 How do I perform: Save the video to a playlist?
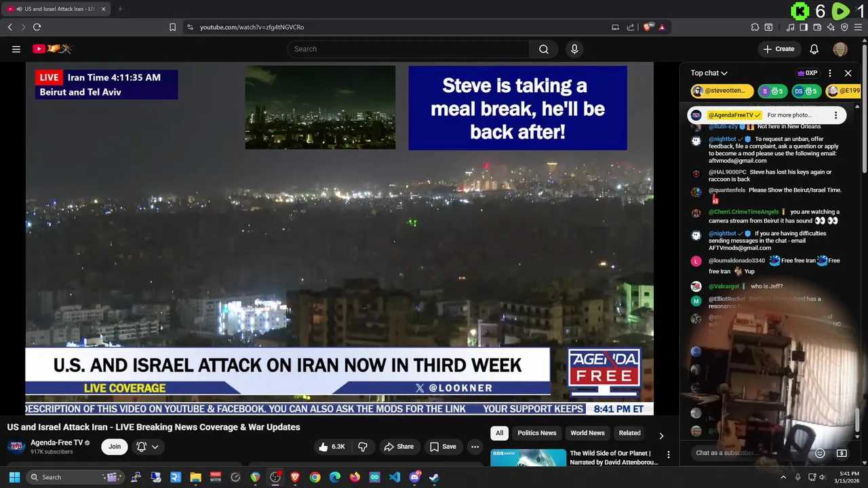[443, 447]
